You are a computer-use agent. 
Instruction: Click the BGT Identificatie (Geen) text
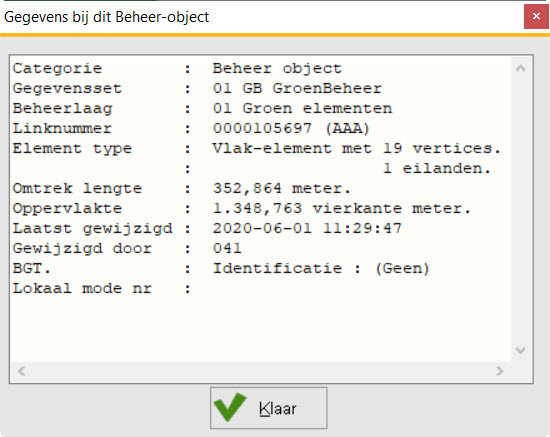tap(321, 269)
